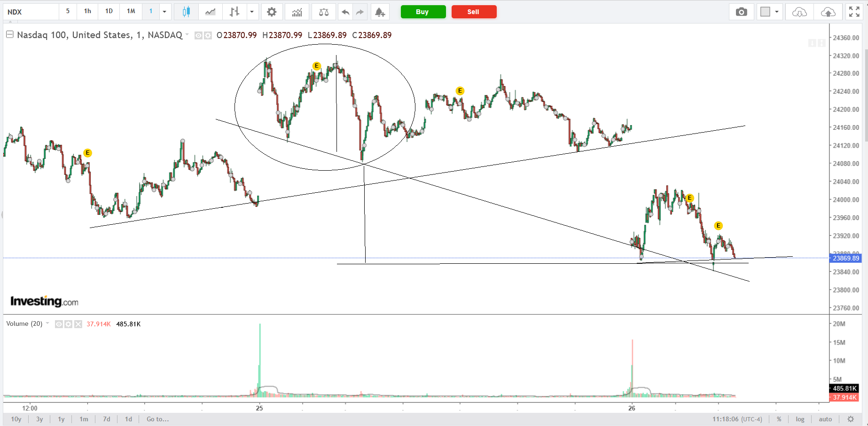The image size is (868, 426).
Task: Open chart settings gear in toolbar
Action: pos(272,12)
